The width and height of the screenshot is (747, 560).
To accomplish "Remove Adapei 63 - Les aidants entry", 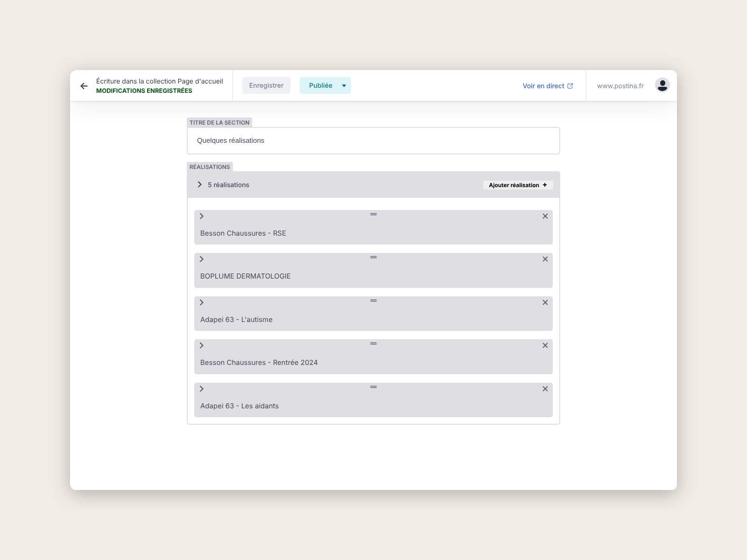I will tap(545, 389).
